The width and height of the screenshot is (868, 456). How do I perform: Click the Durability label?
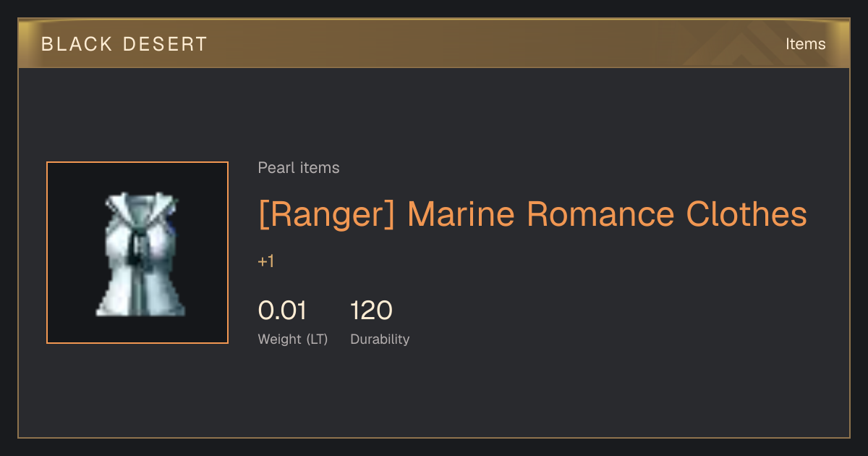point(380,339)
